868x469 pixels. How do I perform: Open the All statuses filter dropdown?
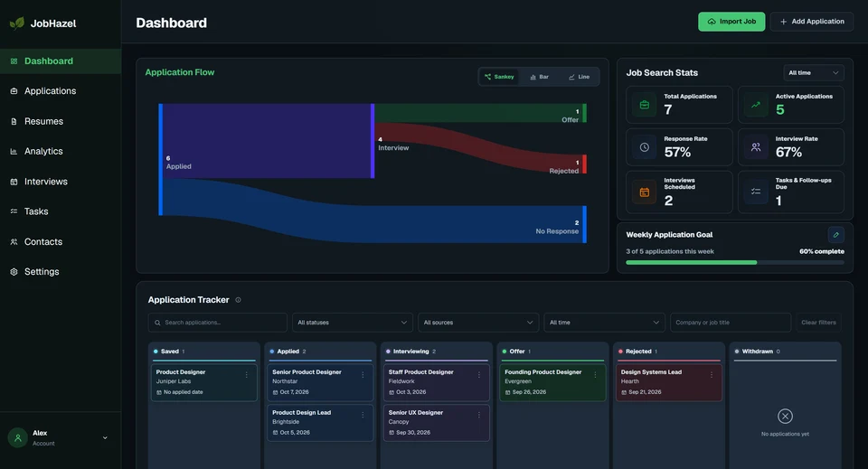click(x=352, y=323)
